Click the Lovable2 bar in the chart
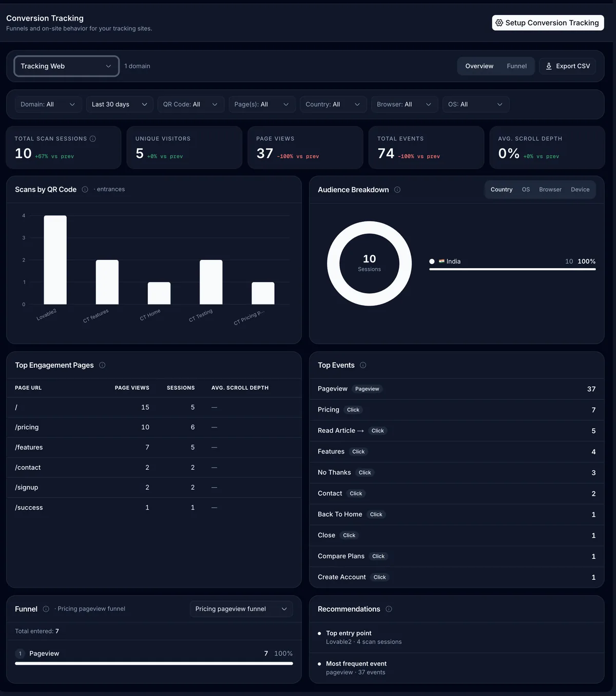Viewport: 616px width, 696px height. pos(55,260)
